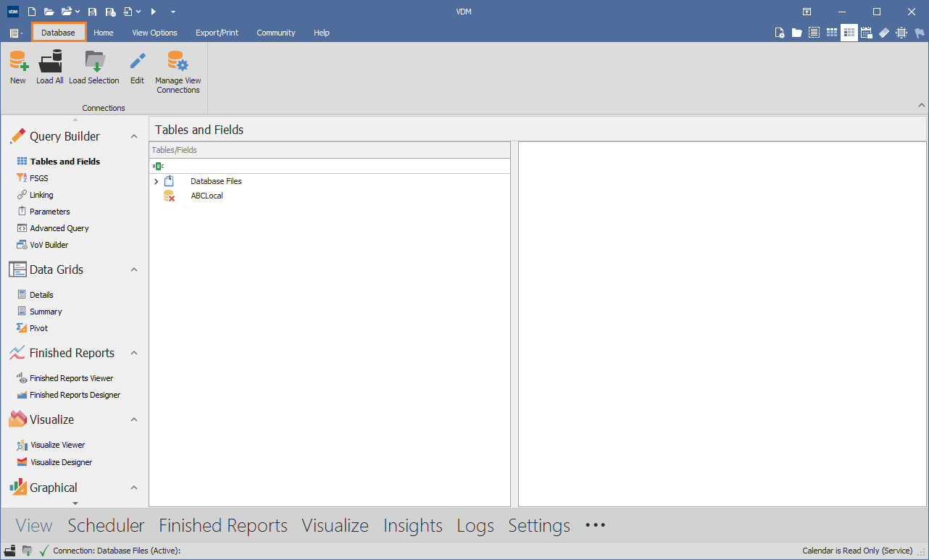Click the Database Files document icon in tree
The width and height of the screenshot is (929, 560).
(169, 181)
